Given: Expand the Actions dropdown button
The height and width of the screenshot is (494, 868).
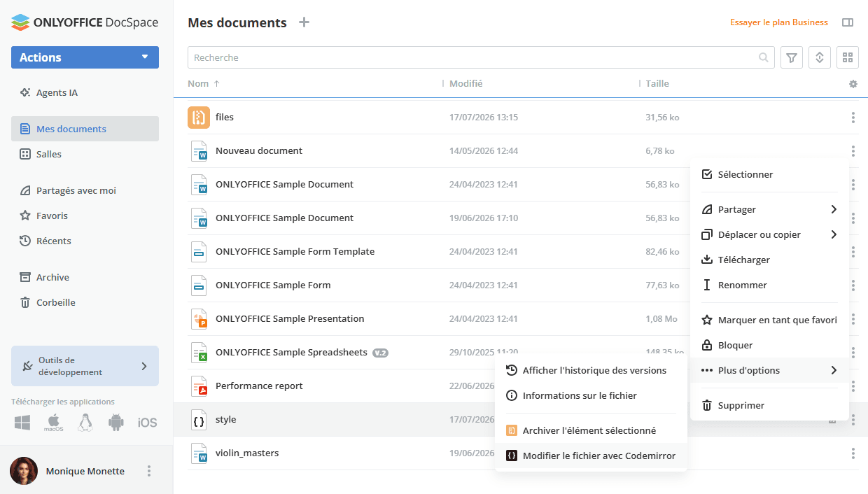Looking at the screenshot, I should click(85, 57).
